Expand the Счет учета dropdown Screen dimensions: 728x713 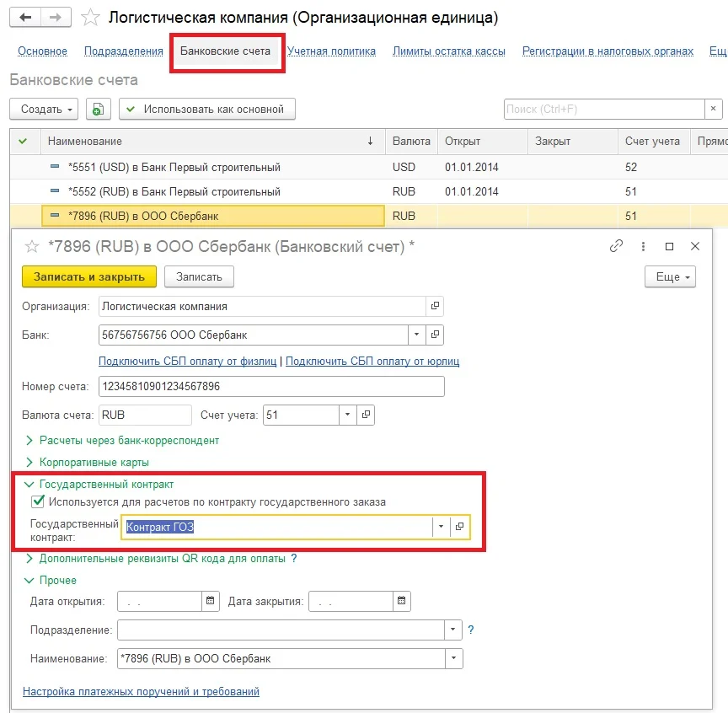tap(347, 415)
